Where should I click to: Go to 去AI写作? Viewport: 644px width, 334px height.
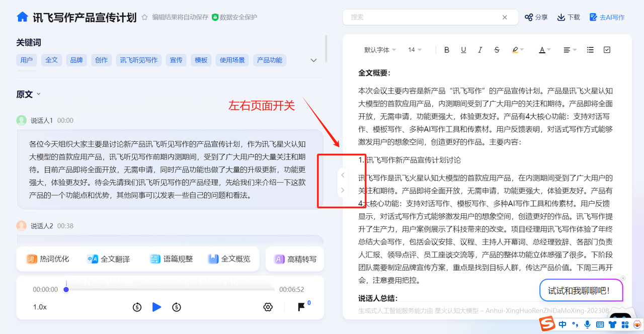(x=607, y=17)
